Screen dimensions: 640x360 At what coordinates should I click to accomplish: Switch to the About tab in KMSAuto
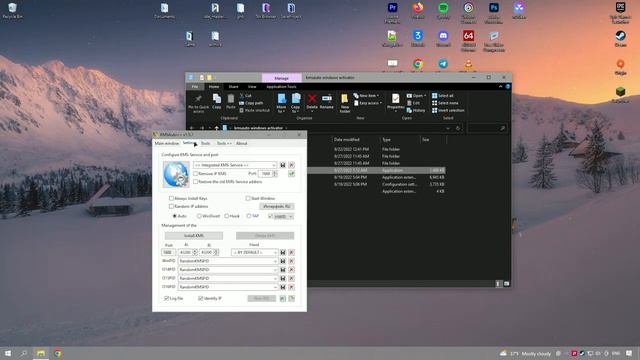pos(242,143)
